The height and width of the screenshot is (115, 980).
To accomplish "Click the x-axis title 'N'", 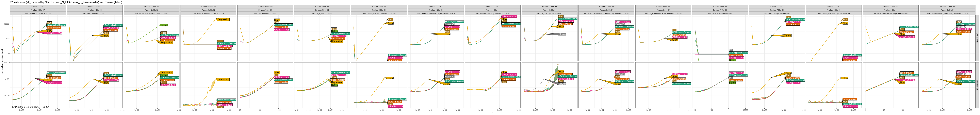I will [x=493, y=113].
